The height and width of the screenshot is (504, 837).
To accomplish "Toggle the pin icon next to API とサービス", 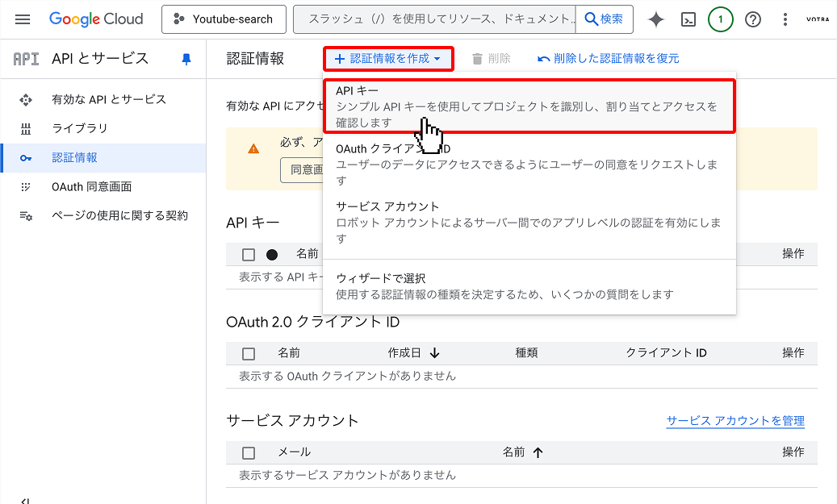I will tap(186, 59).
